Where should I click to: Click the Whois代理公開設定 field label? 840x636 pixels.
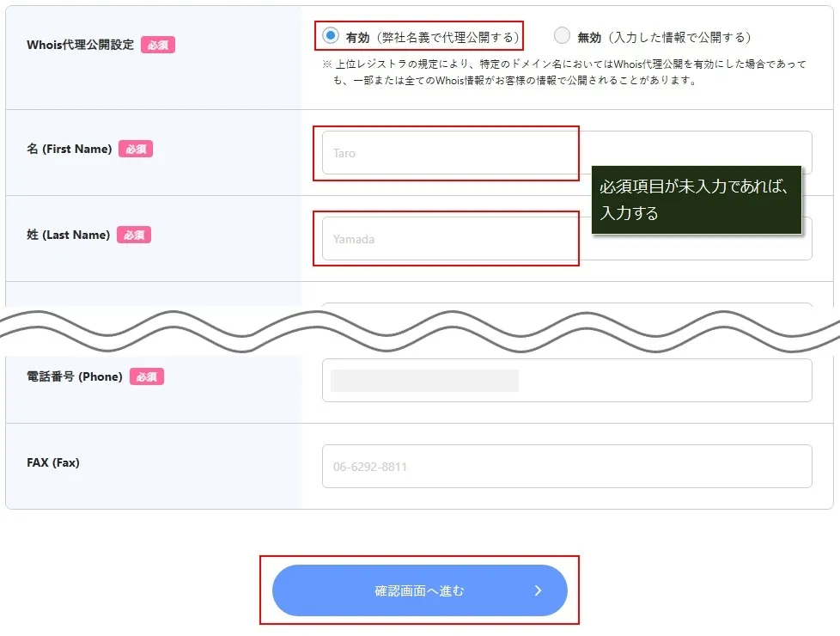[81, 45]
